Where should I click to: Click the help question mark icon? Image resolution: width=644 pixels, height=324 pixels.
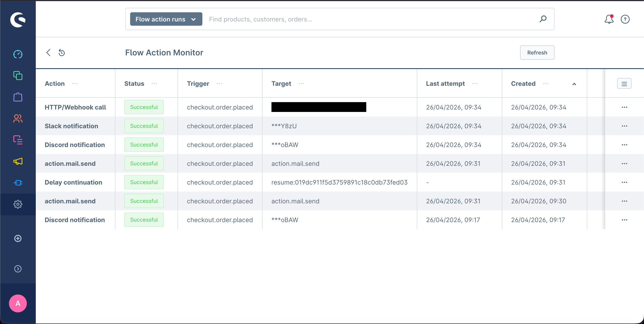pos(625,19)
